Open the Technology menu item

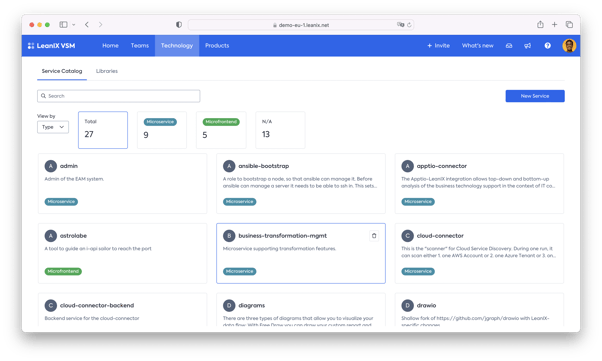point(177,46)
